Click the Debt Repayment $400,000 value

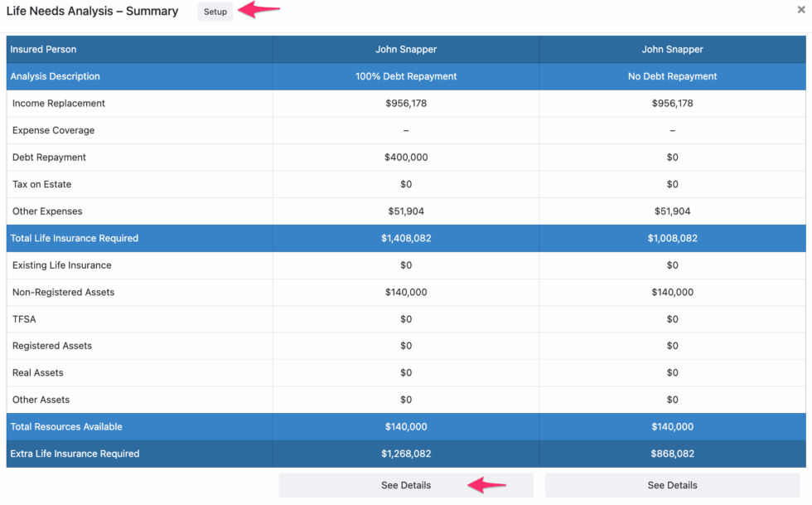tap(406, 157)
